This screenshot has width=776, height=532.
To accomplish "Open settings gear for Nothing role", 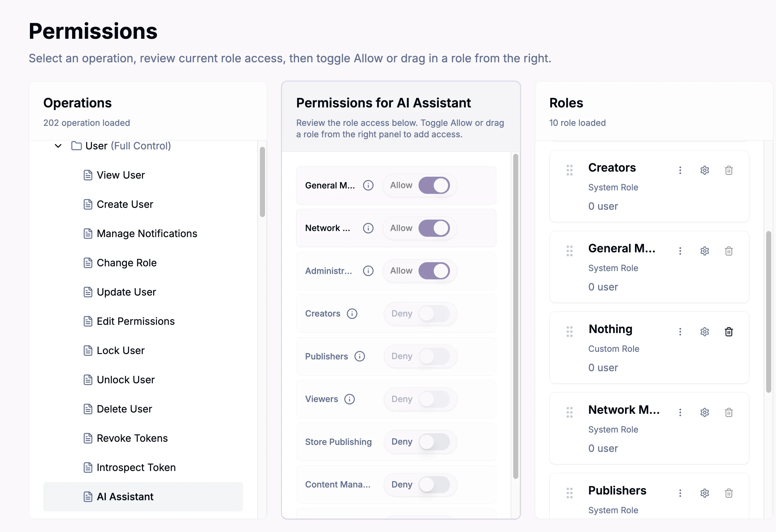I will tap(705, 332).
